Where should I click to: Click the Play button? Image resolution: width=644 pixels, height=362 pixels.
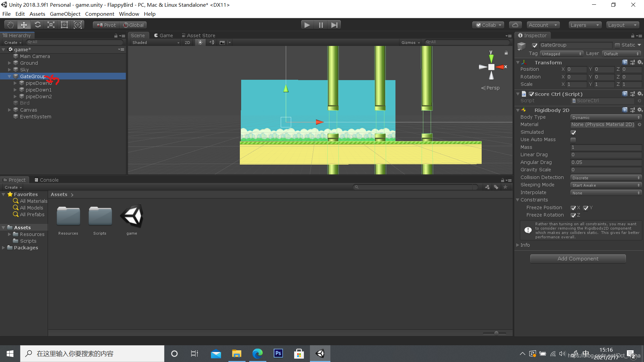point(307,25)
